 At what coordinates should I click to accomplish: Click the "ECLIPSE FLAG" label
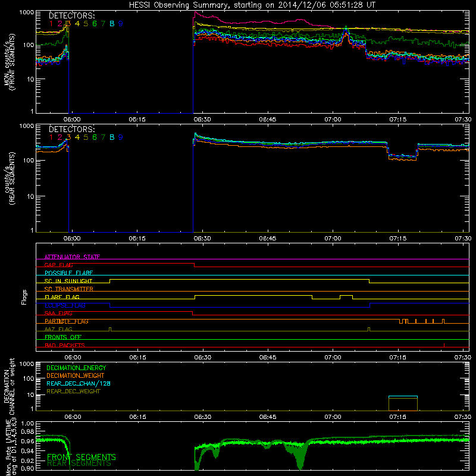coord(65,305)
